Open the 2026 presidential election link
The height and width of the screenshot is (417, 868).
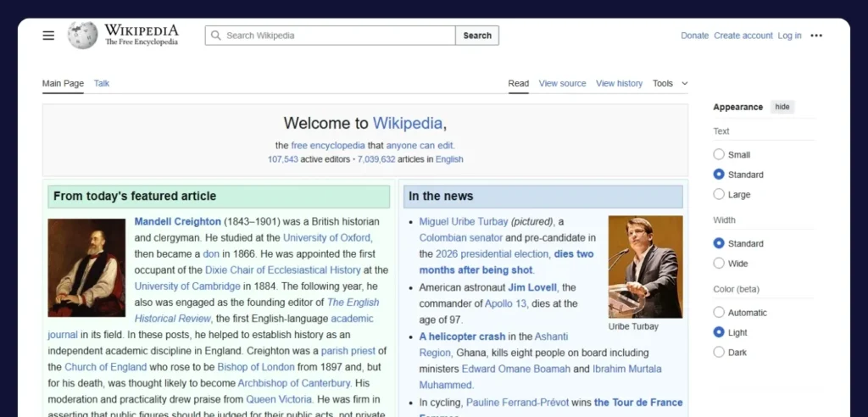coord(492,254)
